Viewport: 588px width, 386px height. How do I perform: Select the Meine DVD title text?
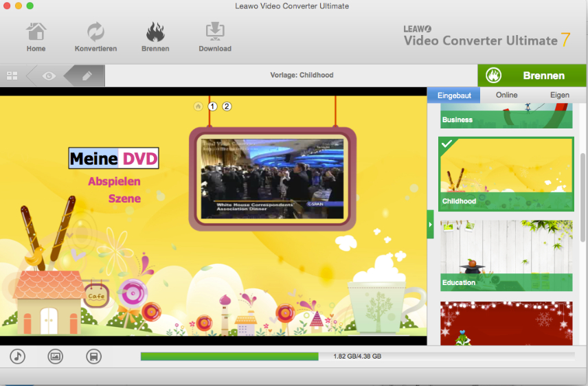point(113,158)
